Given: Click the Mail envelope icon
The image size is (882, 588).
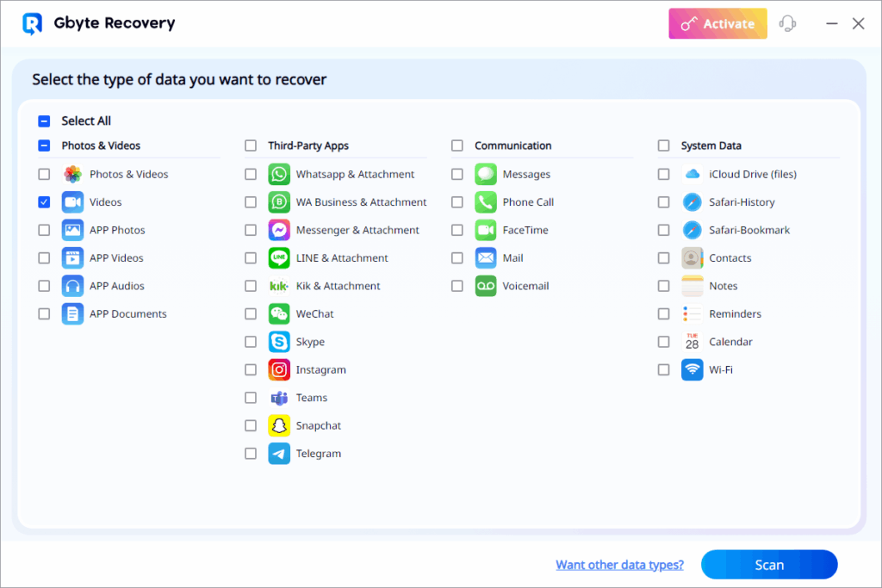Looking at the screenshot, I should click(x=486, y=258).
